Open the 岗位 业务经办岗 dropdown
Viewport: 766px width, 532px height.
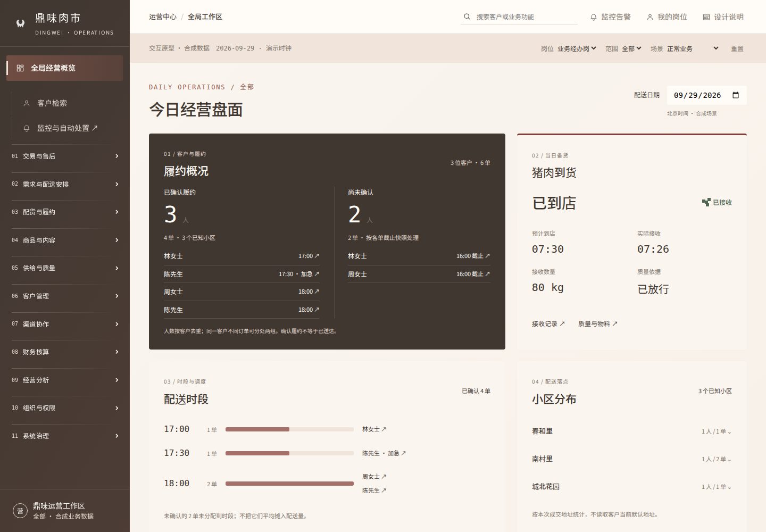click(577, 48)
